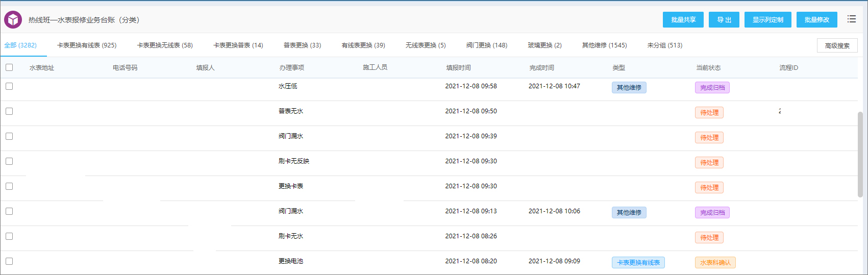This screenshot has height=275, width=868.
Task: Open the list menu icon at top right
Action: (851, 19)
